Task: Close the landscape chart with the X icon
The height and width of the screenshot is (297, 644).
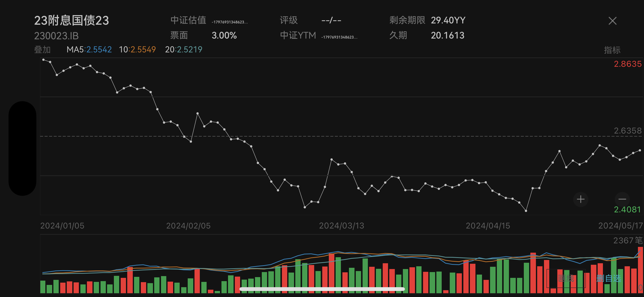Action: (x=613, y=21)
